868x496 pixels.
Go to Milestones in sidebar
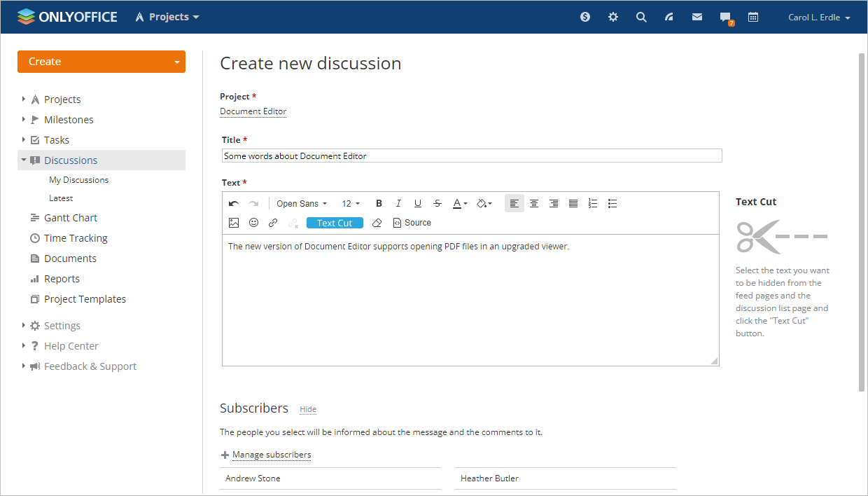click(x=69, y=120)
